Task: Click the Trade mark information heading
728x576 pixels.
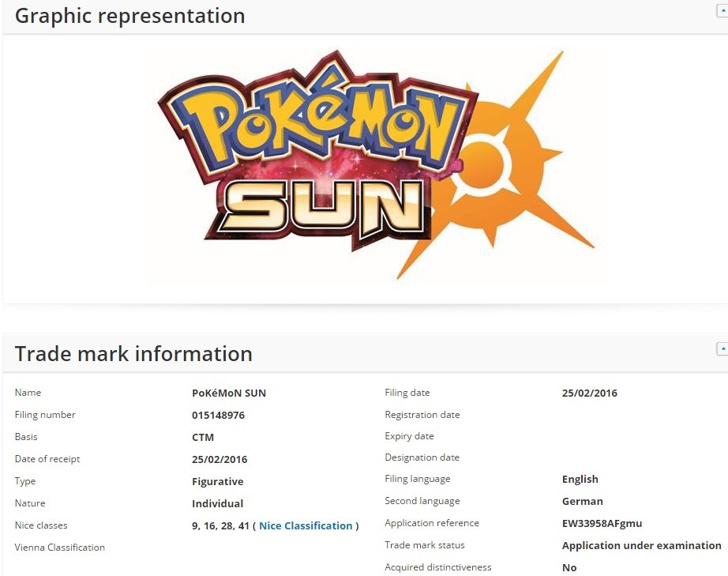Action: click(133, 353)
